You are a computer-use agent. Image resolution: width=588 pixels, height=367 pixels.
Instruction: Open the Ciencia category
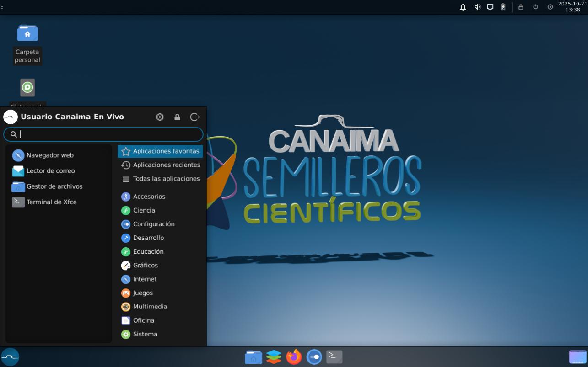(x=144, y=210)
